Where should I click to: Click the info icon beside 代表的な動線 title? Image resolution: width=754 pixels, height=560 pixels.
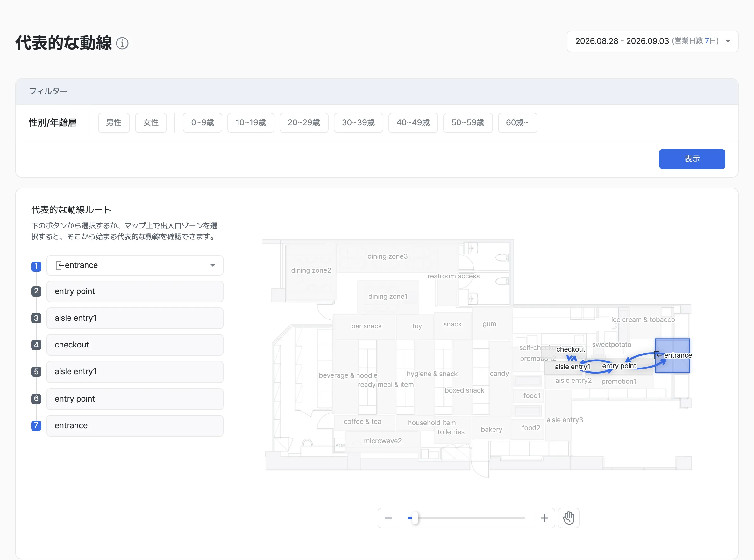click(x=122, y=43)
